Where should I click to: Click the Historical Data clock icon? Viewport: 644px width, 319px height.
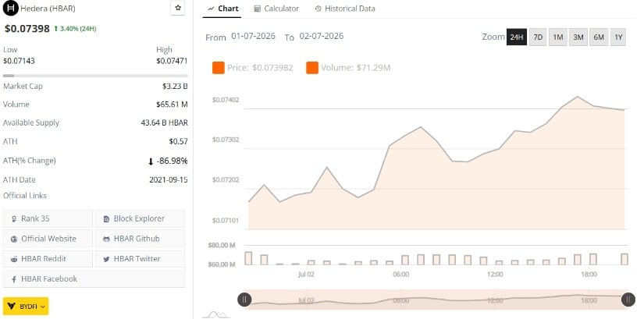[318, 9]
